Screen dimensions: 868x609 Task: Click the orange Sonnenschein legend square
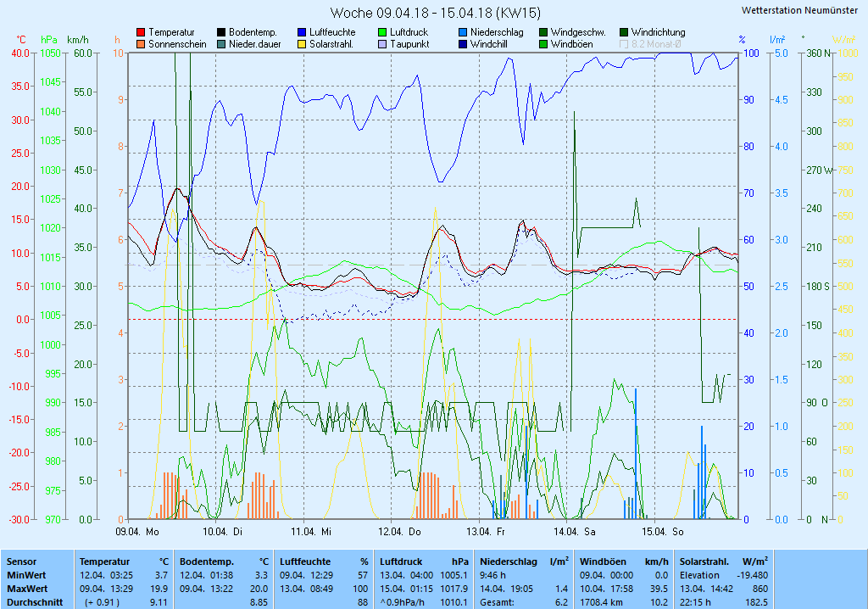[141, 44]
